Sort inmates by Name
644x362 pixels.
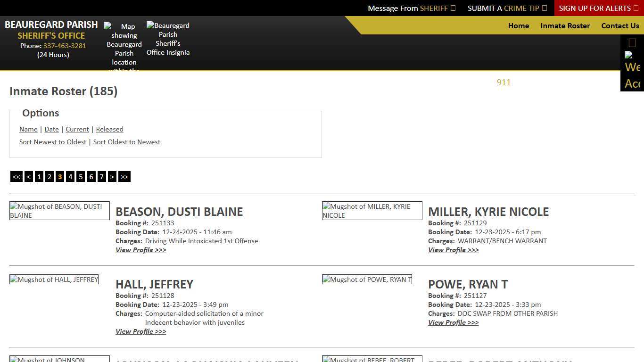pos(28,129)
